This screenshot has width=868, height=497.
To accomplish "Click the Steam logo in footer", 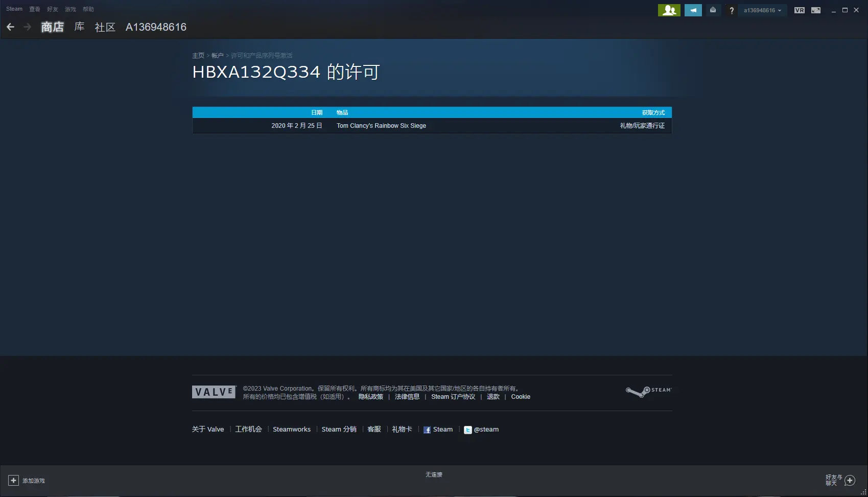I will point(648,392).
